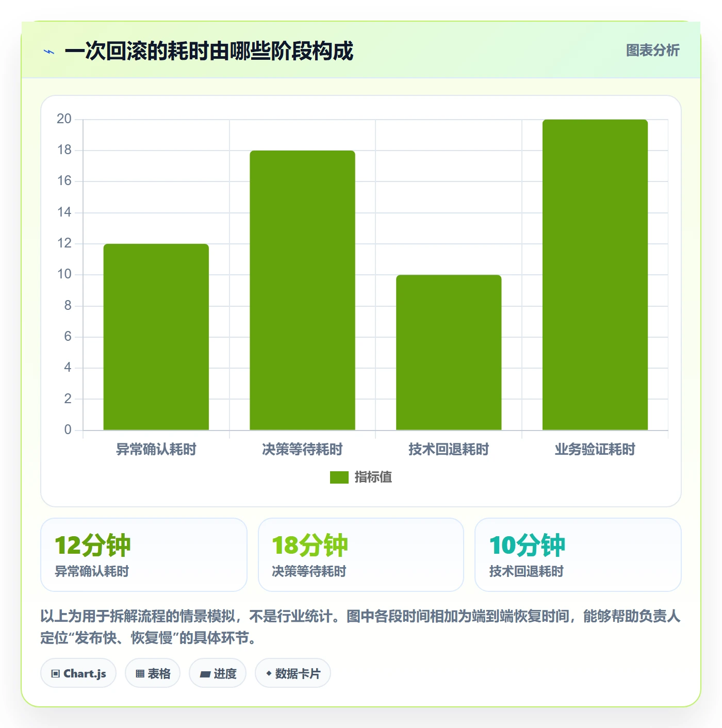The height and width of the screenshot is (728, 722).
Task: Open the 12分钟 异常确认耗时 data card
Action: coord(144,555)
